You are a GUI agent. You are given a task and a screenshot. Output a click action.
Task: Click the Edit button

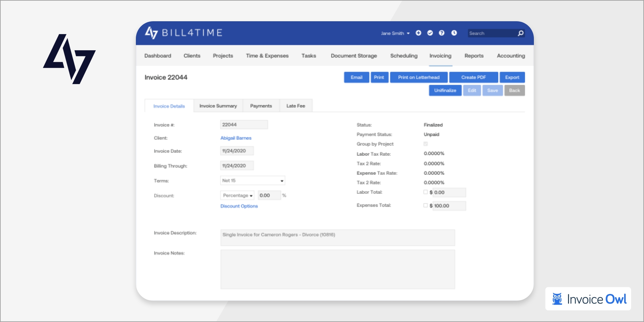coord(472,90)
